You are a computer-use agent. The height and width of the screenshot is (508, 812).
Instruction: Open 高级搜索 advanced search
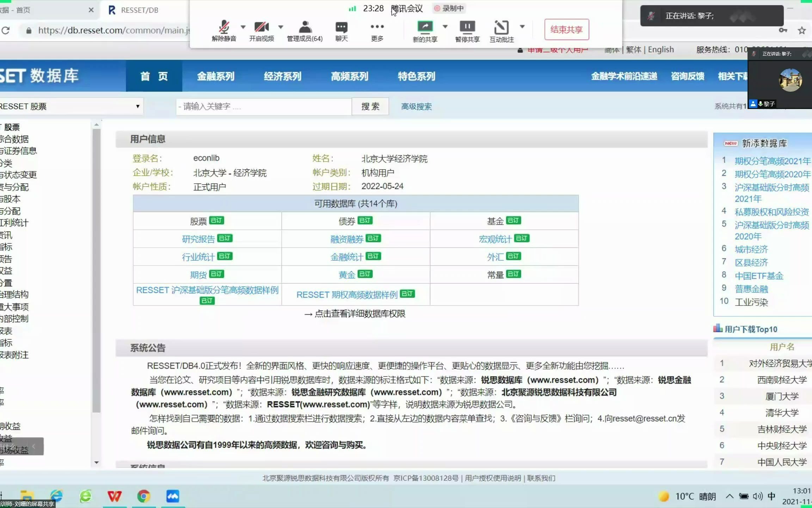[416, 107]
